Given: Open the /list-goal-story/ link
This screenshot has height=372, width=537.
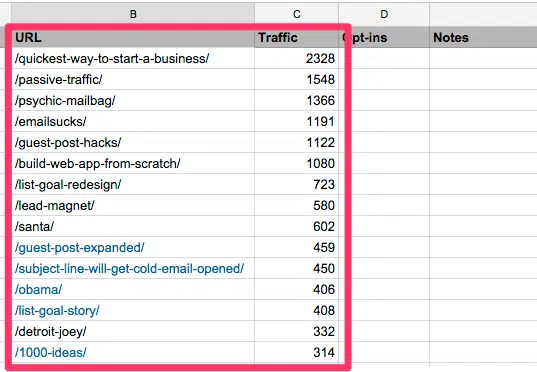Looking at the screenshot, I should point(57,311).
